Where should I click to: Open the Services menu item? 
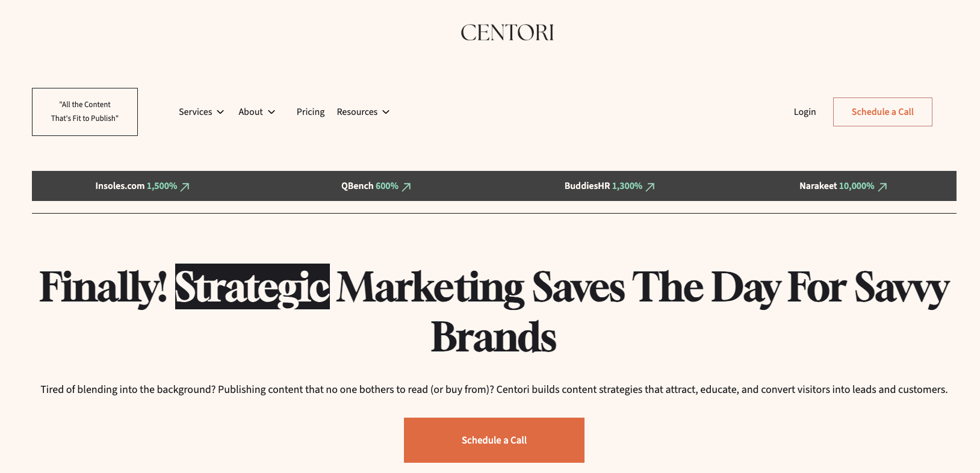(195, 112)
